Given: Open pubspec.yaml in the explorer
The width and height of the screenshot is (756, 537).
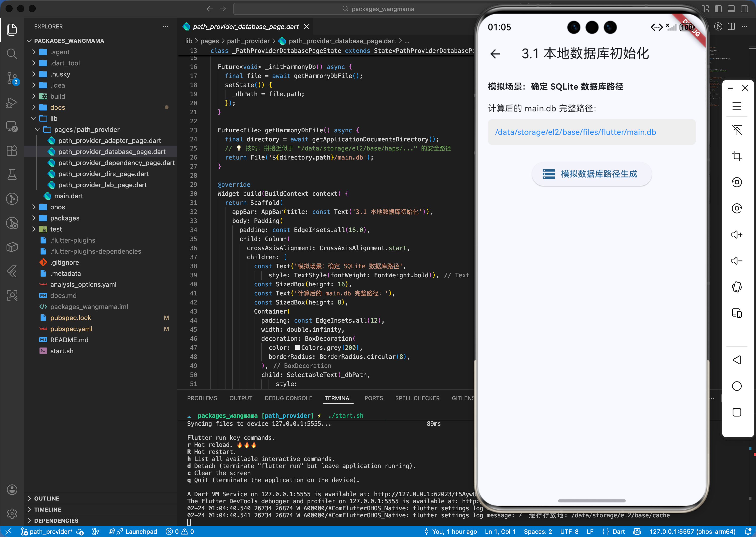Looking at the screenshot, I should [71, 329].
